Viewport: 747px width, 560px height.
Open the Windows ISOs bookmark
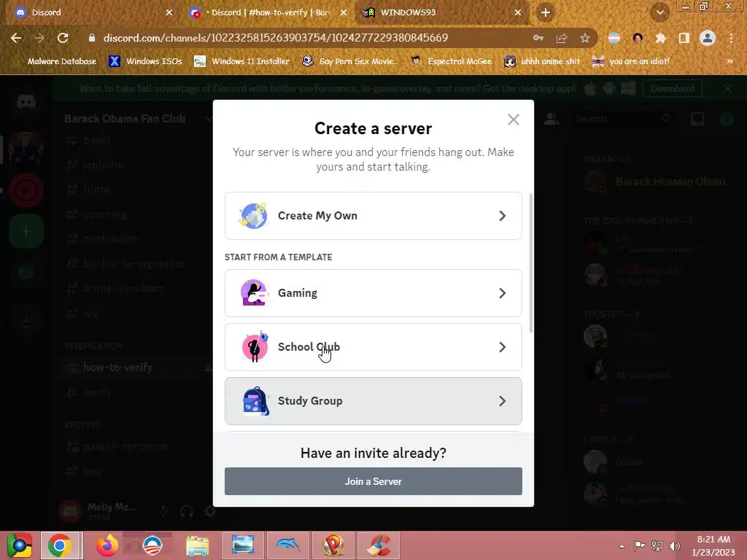click(146, 61)
